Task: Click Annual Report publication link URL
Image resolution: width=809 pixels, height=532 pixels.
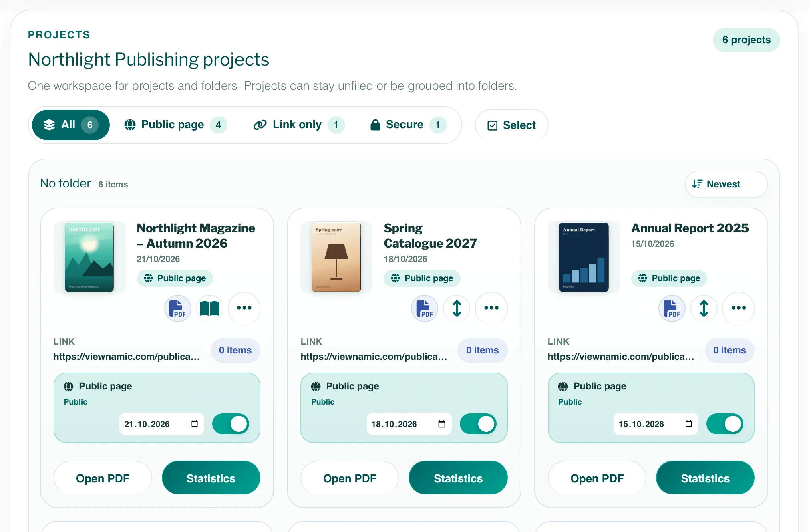Action: click(x=621, y=357)
